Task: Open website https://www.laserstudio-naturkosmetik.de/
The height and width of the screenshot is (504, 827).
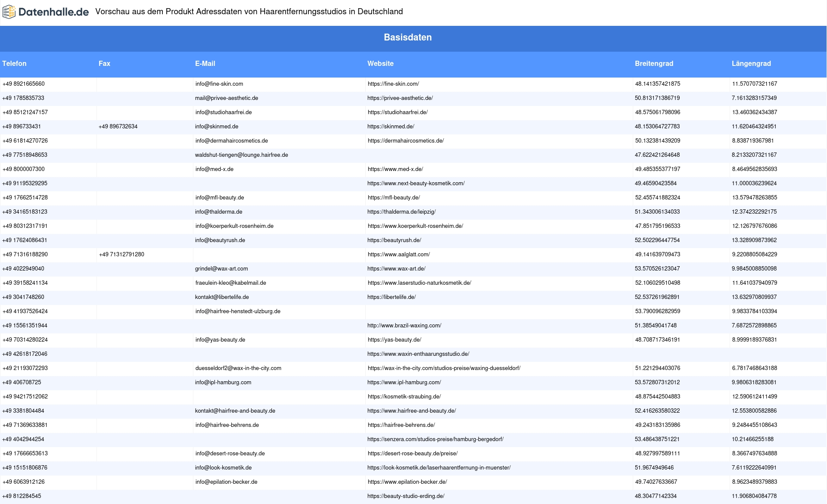Action: pos(420,283)
